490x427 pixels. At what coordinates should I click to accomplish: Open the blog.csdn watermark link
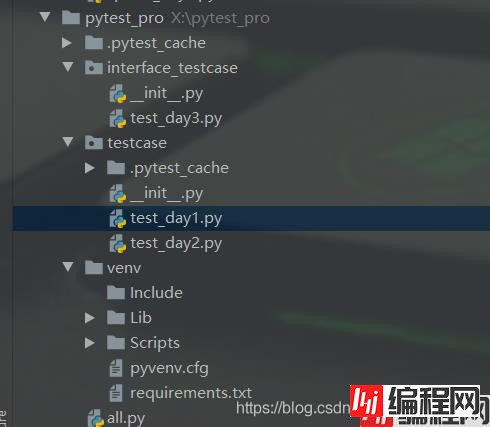pos(293,408)
